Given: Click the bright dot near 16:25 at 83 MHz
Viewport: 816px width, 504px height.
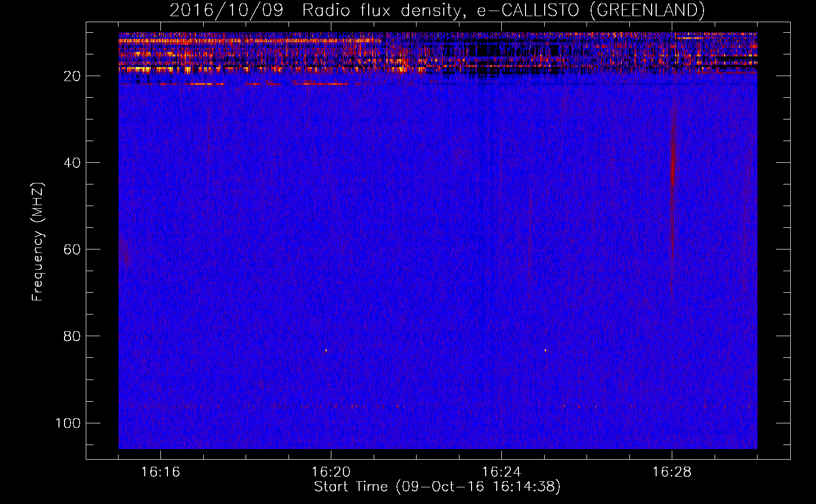Looking at the screenshot, I should click(545, 350).
